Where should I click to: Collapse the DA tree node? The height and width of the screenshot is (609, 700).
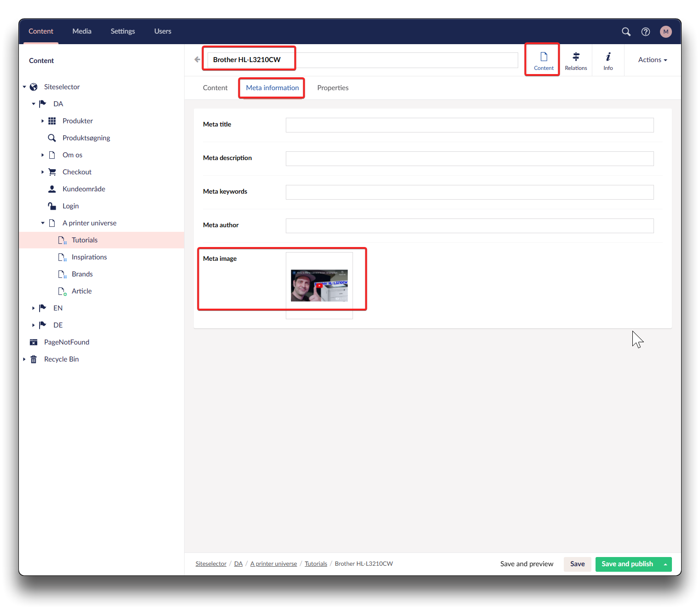(34, 104)
